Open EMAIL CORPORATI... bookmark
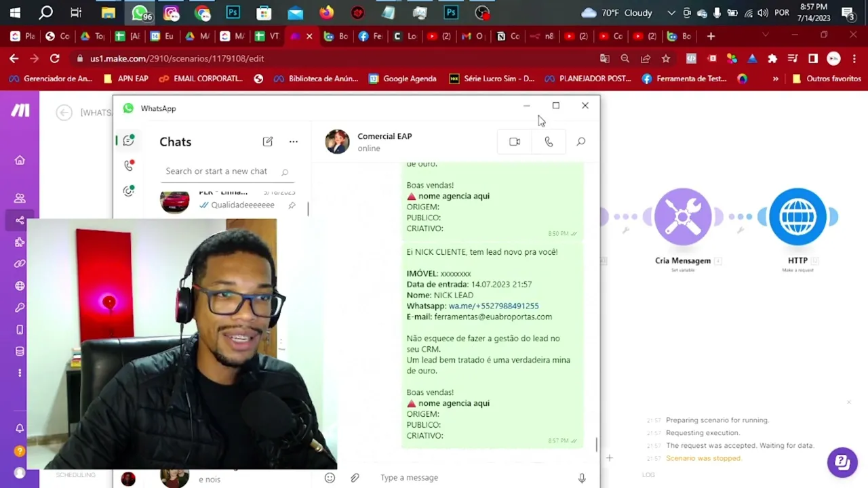Screen dimensions: 868x488 tap(201, 79)
